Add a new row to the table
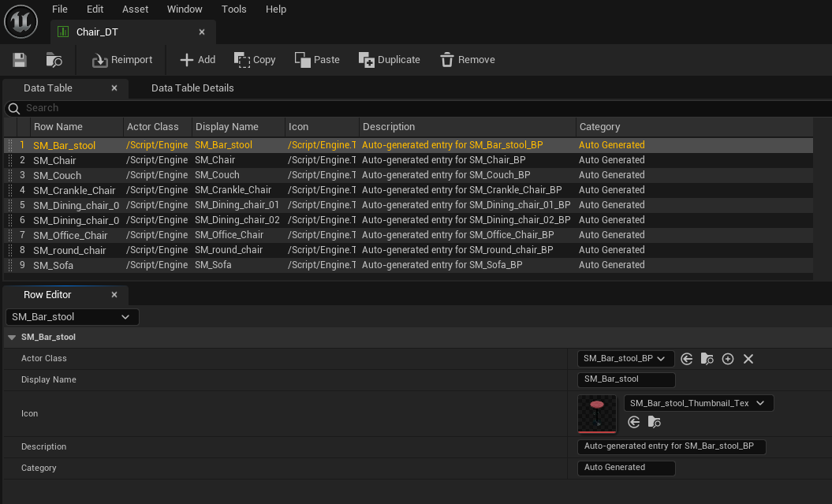The image size is (832, 504). click(x=197, y=60)
